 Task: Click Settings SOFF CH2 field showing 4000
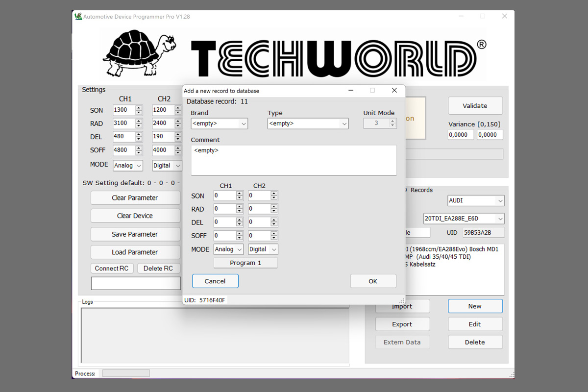pyautogui.click(x=163, y=150)
